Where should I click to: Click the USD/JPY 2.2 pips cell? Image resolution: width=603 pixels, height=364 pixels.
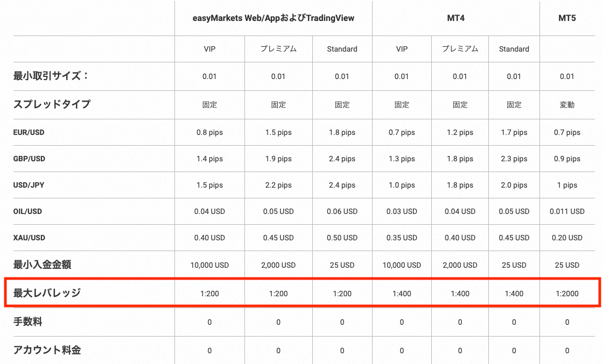pyautogui.click(x=278, y=185)
